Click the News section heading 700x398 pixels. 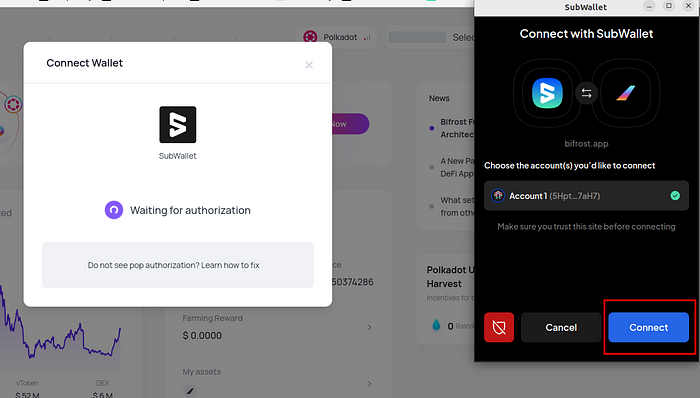(x=439, y=98)
